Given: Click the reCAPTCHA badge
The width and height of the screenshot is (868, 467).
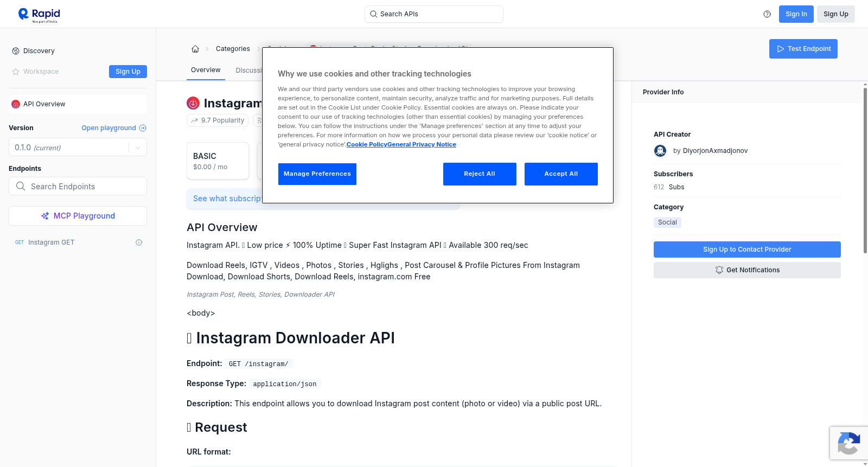Looking at the screenshot, I should pyautogui.click(x=848, y=443).
